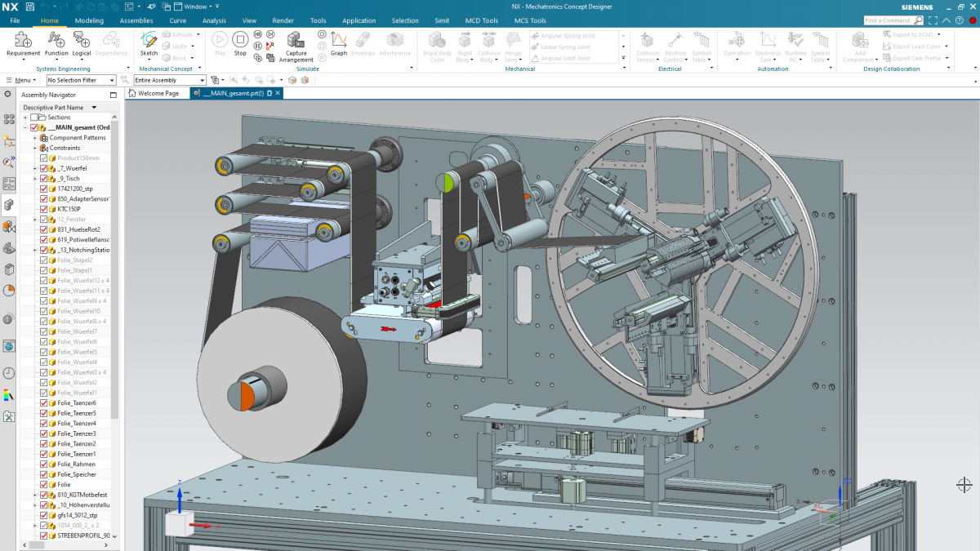Open the navigator settings gear icon
The image size is (980, 551).
point(8,94)
